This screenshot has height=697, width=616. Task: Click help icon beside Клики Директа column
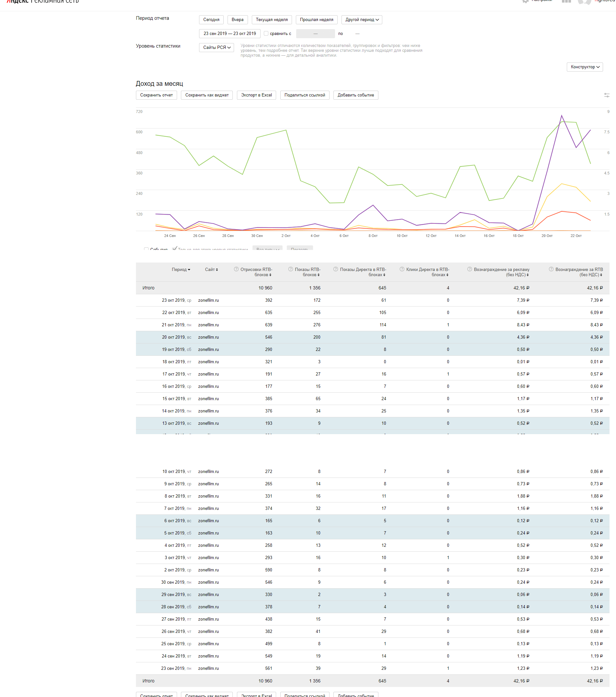tap(402, 269)
